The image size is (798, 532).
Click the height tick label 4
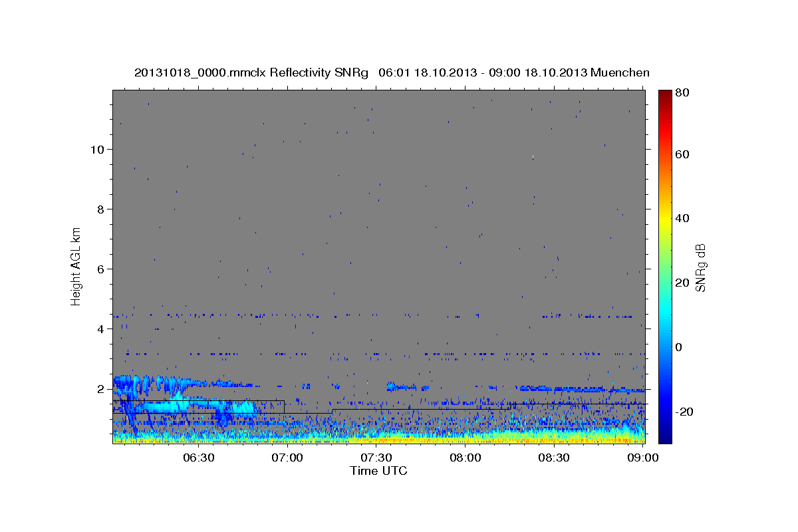pyautogui.click(x=100, y=329)
